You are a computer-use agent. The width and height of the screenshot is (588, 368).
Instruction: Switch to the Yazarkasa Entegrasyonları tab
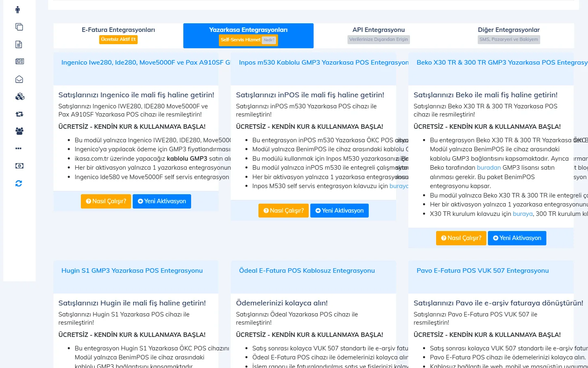coord(248,36)
